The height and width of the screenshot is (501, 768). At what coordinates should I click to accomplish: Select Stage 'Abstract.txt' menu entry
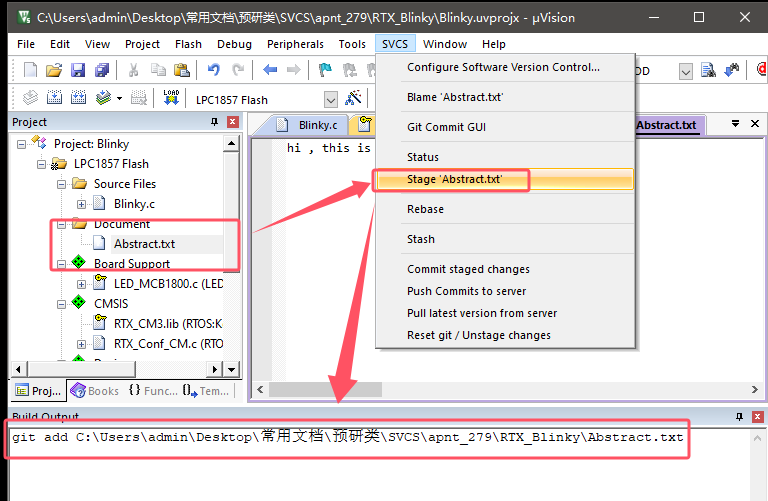coord(454,180)
